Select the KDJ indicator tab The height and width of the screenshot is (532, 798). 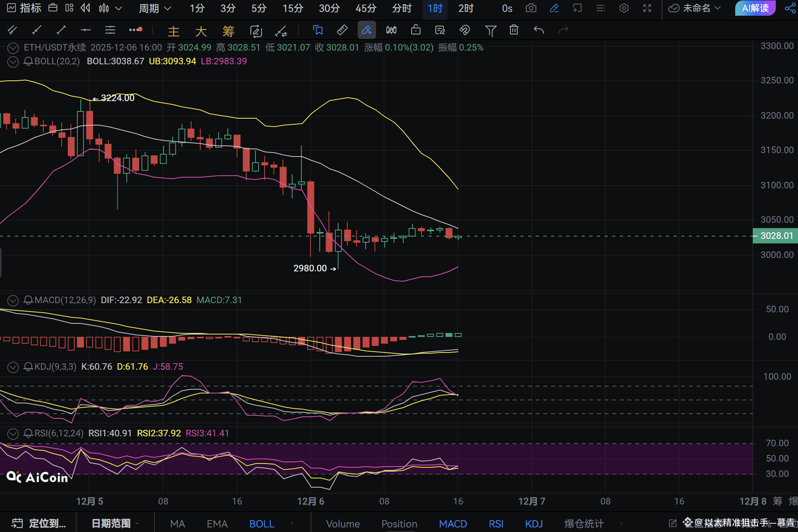534,524
